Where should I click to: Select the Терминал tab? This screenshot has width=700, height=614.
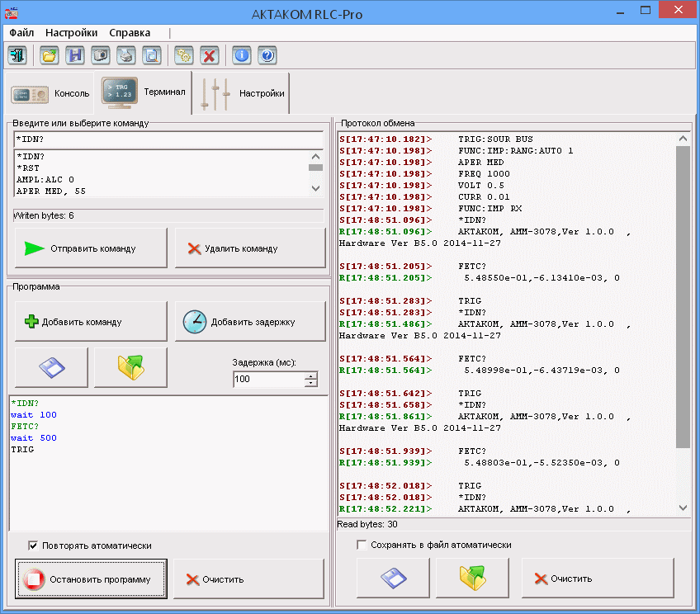tap(144, 92)
